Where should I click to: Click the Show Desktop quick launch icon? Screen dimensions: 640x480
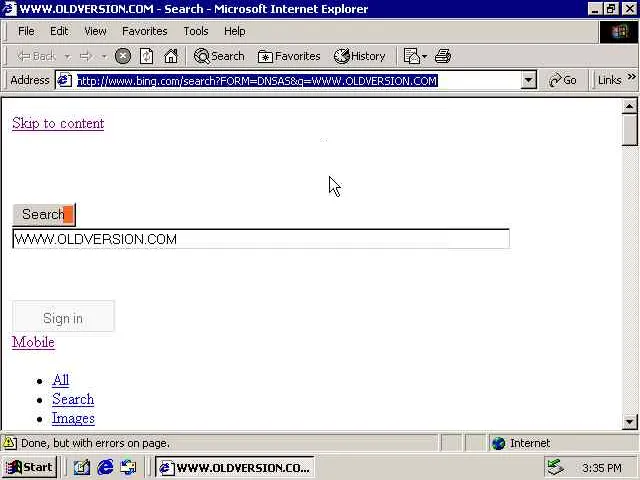(x=82, y=467)
